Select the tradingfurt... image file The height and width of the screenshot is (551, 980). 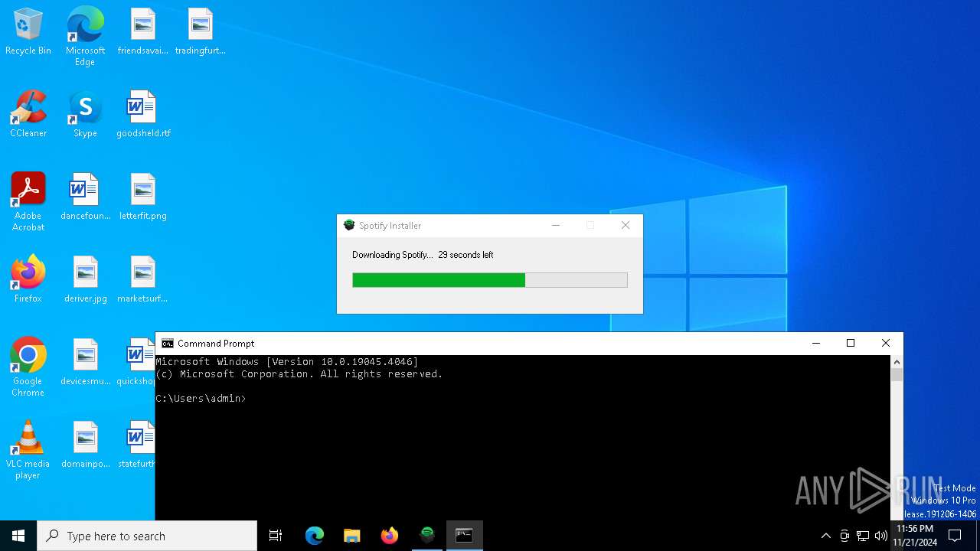[x=200, y=32]
